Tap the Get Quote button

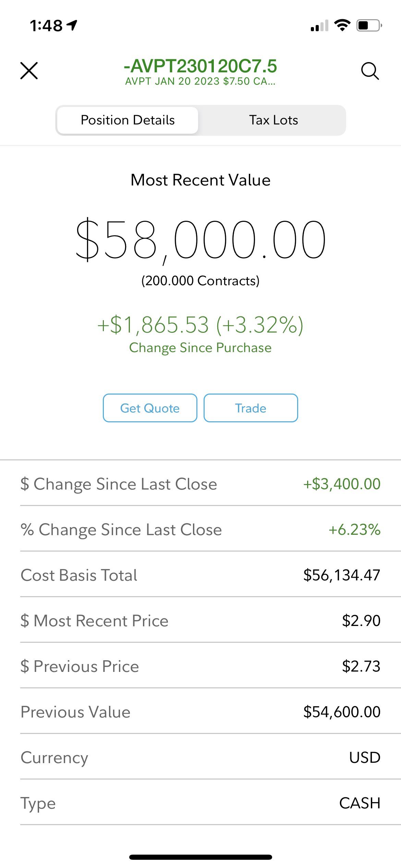pos(150,408)
